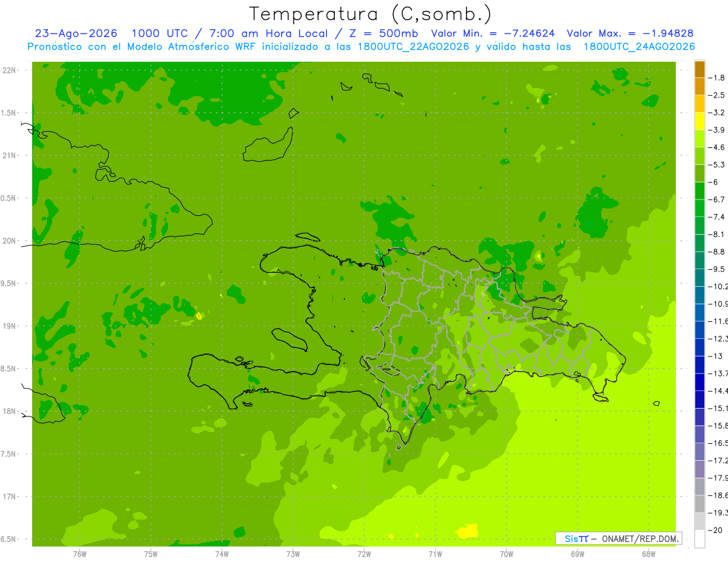Click the '-15.8' legend value
Viewport: 728px width, 562px height.
point(719,426)
